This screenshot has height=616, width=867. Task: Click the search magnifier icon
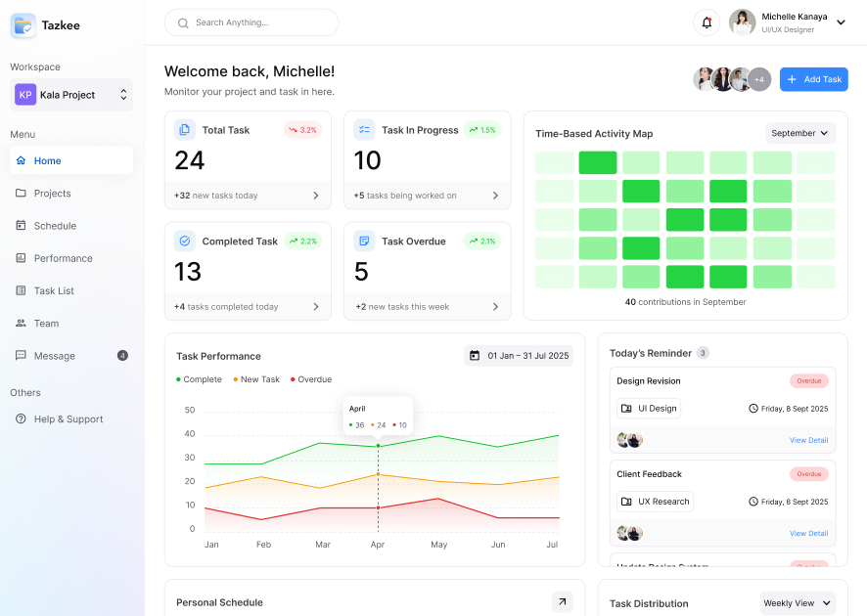tap(183, 22)
